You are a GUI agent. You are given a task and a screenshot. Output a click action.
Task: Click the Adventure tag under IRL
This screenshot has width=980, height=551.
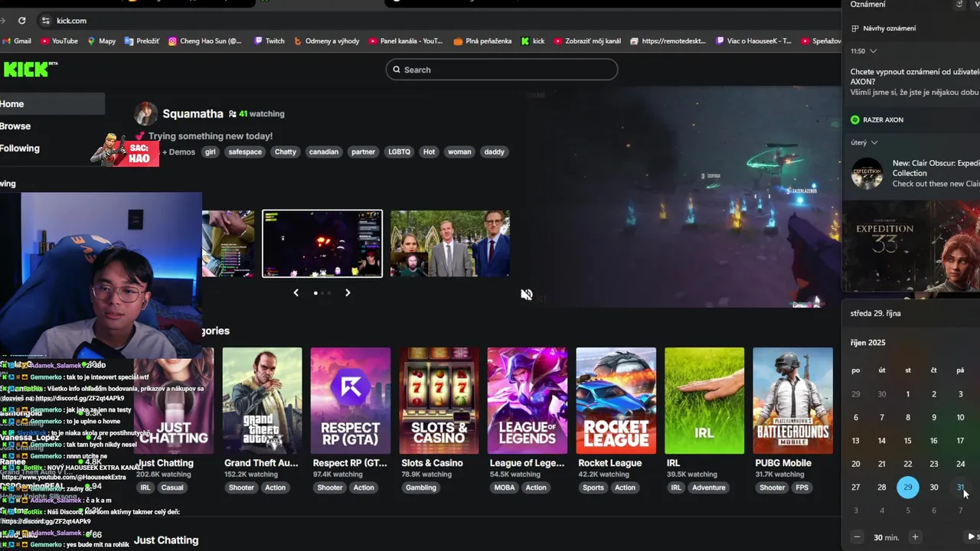point(708,487)
